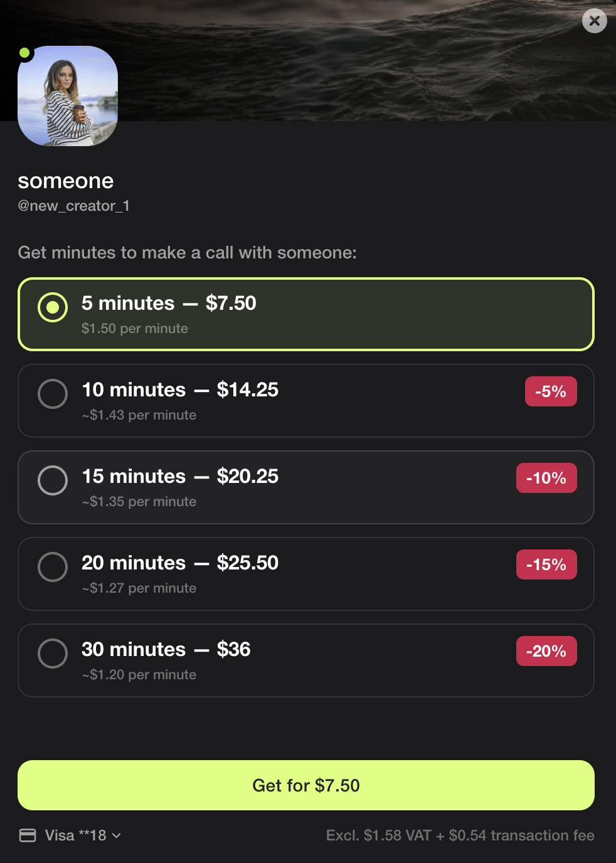Expand payment method options via chevron
This screenshot has height=863, width=616.
click(x=116, y=836)
